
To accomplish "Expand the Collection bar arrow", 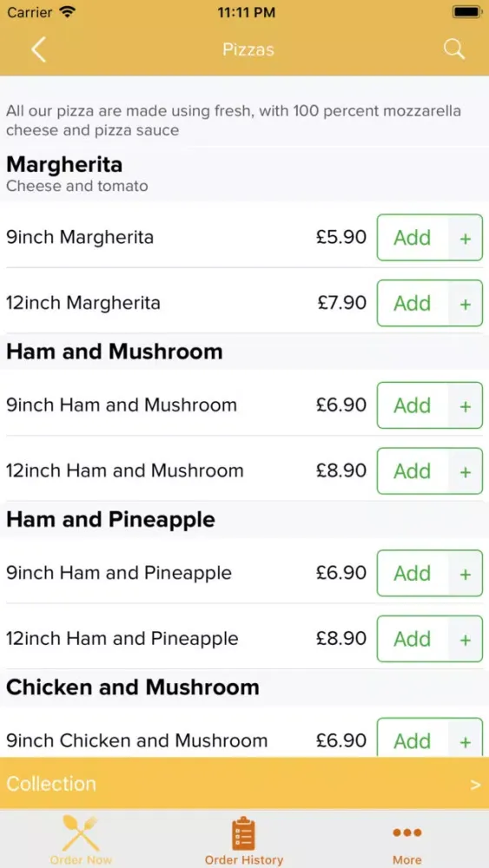I will (x=475, y=785).
